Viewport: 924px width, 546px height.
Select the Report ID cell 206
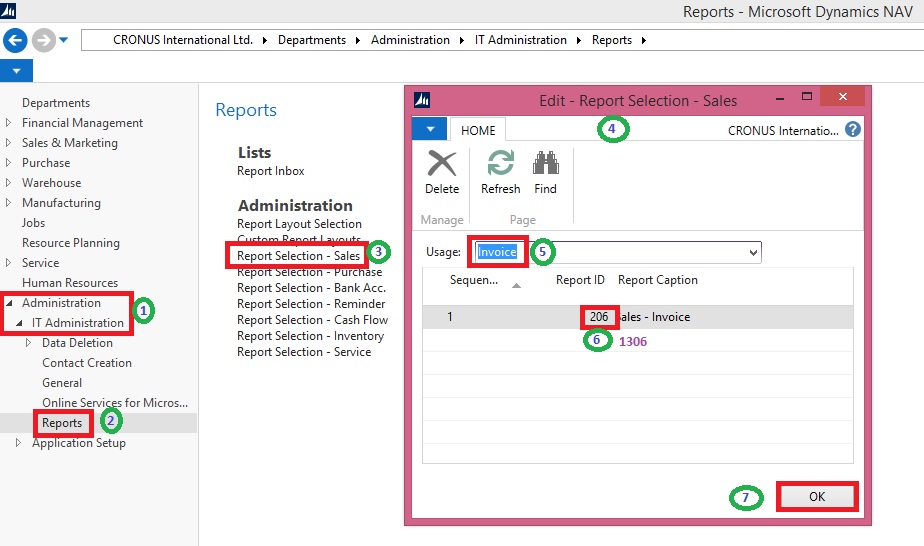coord(599,317)
